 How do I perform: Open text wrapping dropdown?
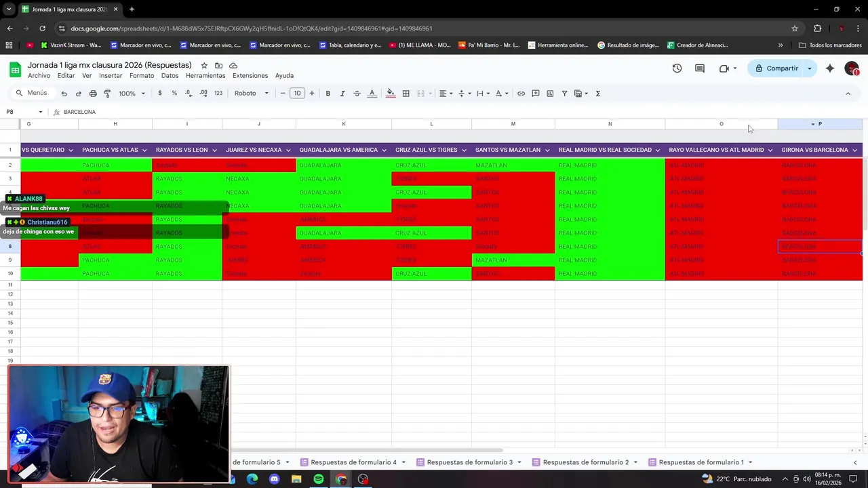[x=482, y=94]
